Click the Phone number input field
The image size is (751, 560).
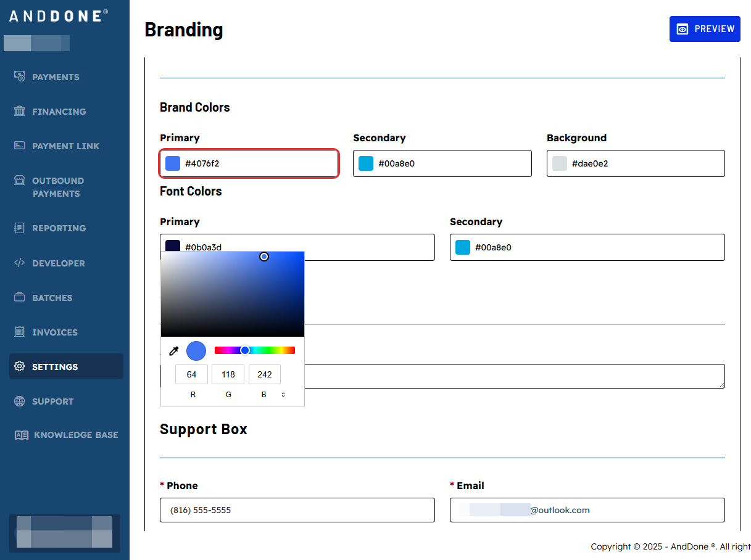(297, 510)
